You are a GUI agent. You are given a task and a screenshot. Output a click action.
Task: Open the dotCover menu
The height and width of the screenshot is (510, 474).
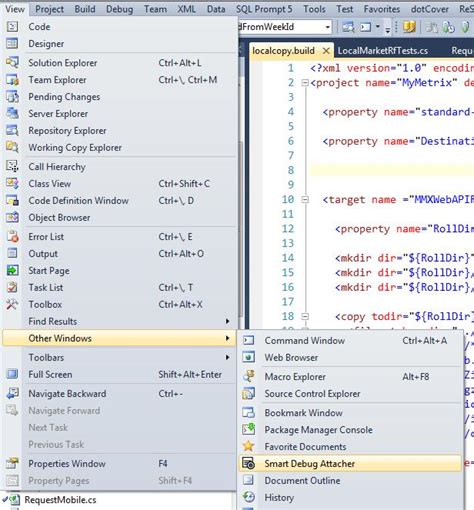point(430,9)
